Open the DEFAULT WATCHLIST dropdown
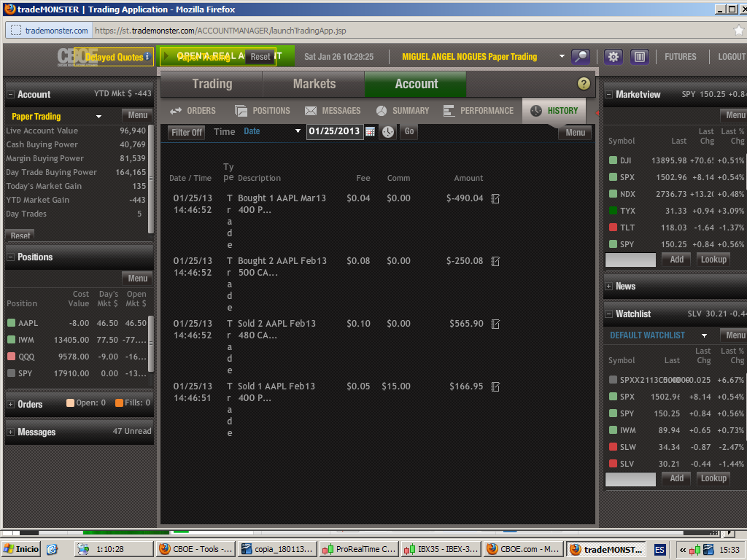Image resolution: width=747 pixels, height=560 pixels. coord(704,335)
